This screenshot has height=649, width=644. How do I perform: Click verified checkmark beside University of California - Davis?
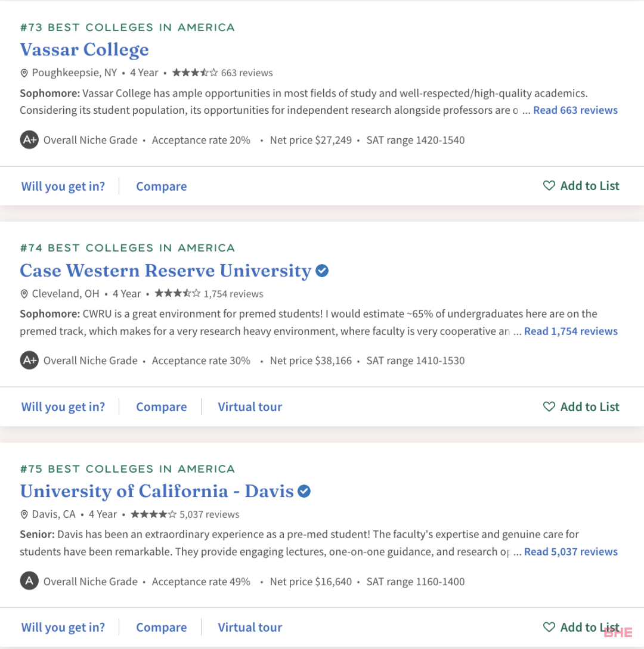pyautogui.click(x=304, y=491)
